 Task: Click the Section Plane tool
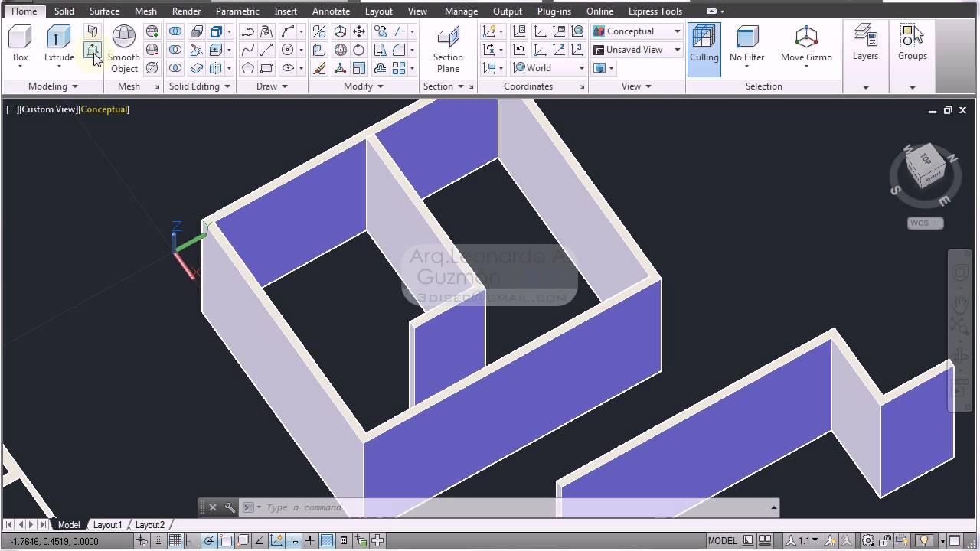click(x=448, y=49)
